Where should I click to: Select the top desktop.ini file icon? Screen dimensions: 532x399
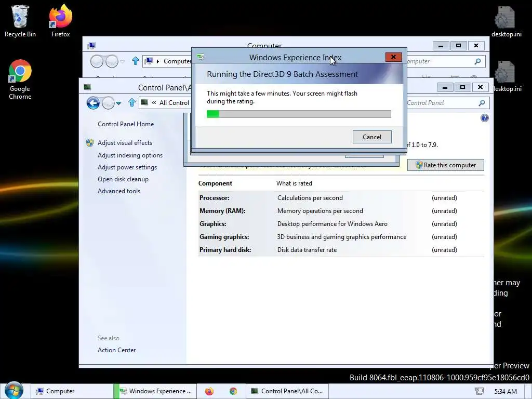tap(506, 21)
